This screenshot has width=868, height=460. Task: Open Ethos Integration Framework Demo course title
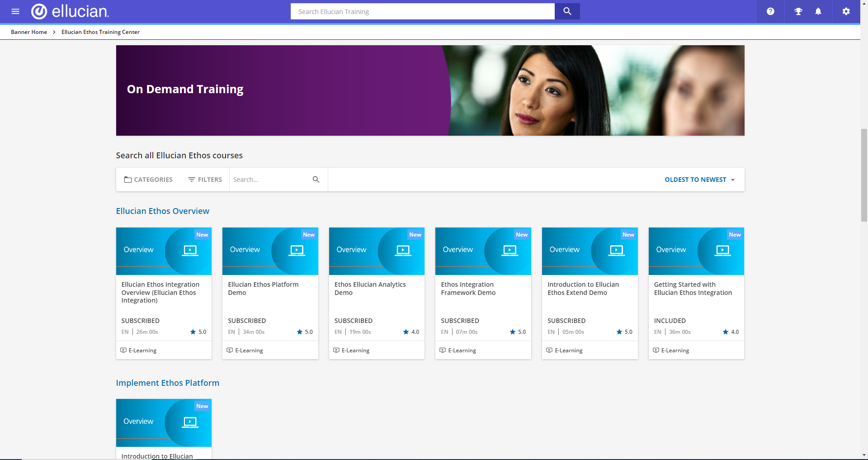point(468,289)
